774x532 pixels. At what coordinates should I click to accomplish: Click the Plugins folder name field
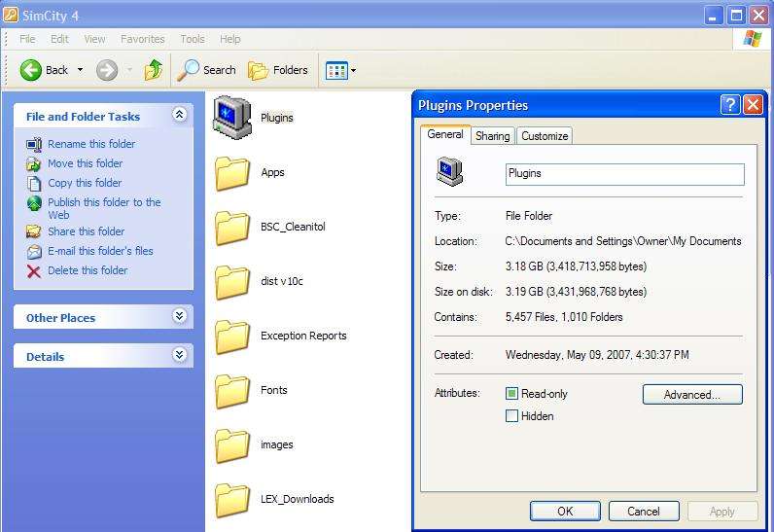pos(625,174)
